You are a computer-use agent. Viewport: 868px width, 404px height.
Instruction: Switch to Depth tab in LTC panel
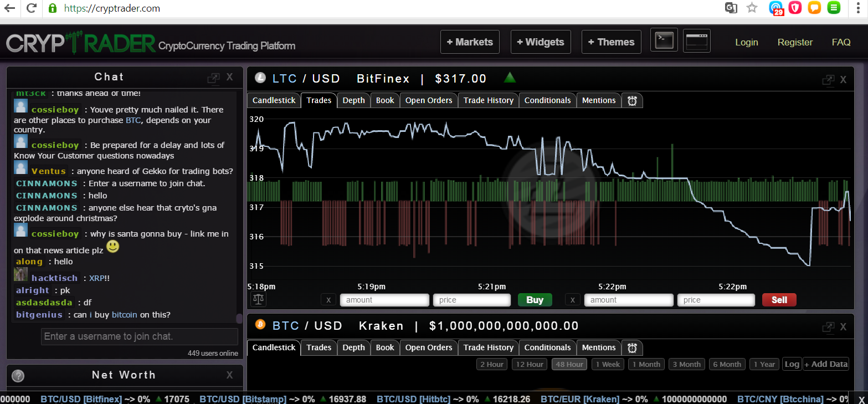pyautogui.click(x=353, y=100)
